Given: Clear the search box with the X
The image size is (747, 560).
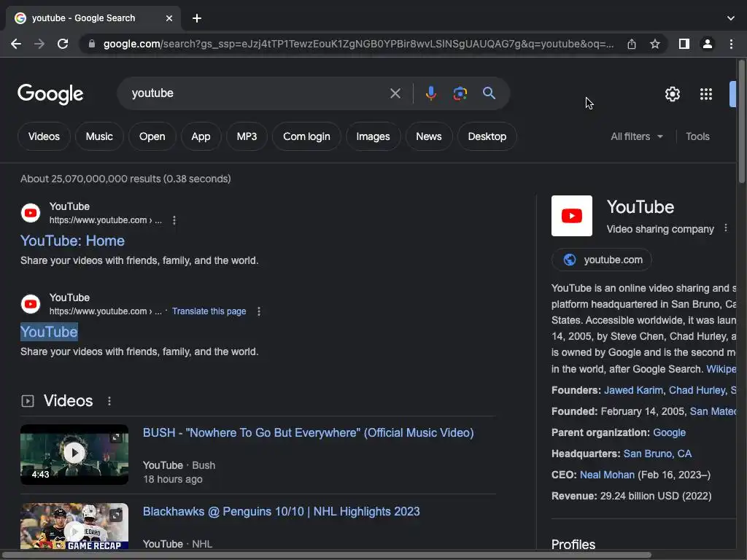Looking at the screenshot, I should tap(395, 93).
